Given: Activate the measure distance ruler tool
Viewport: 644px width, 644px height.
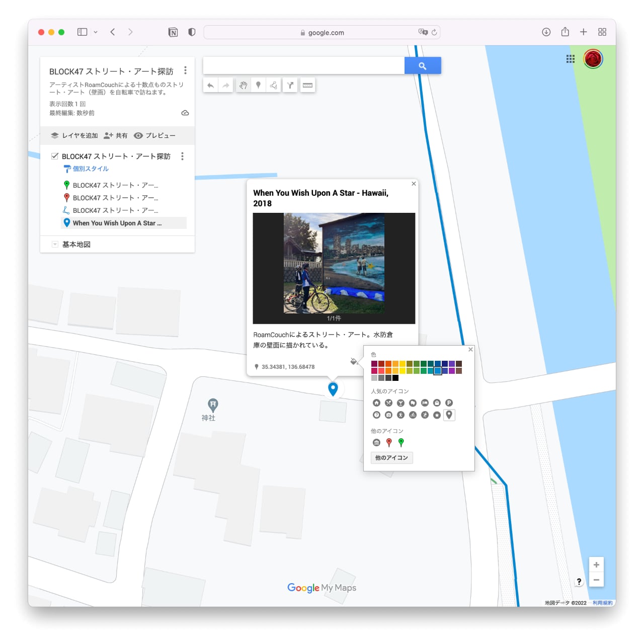Looking at the screenshot, I should coord(307,85).
